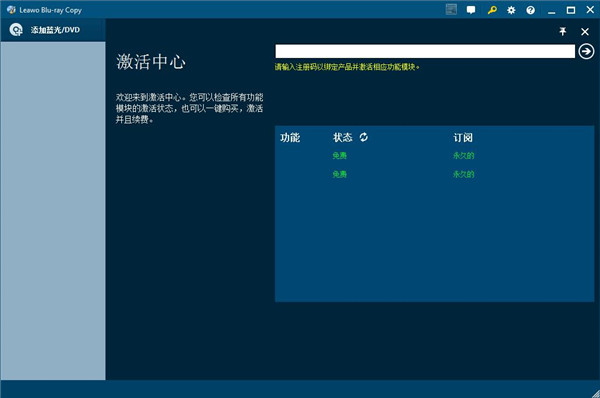
Task: Click the 订阅 column header
Action: tap(463, 137)
